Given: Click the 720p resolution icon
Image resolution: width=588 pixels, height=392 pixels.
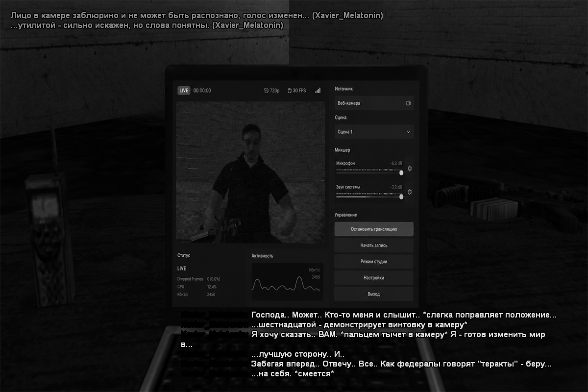Looking at the screenshot, I should click(266, 91).
